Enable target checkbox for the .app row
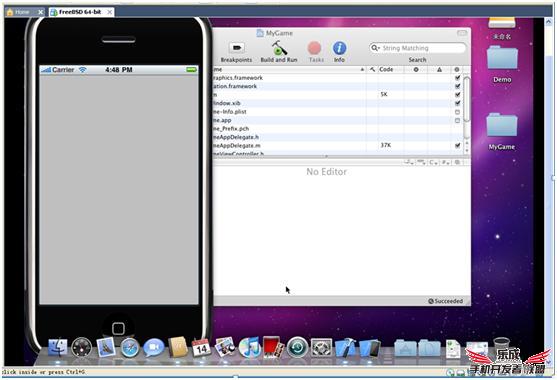The height and width of the screenshot is (380, 557). [x=457, y=120]
